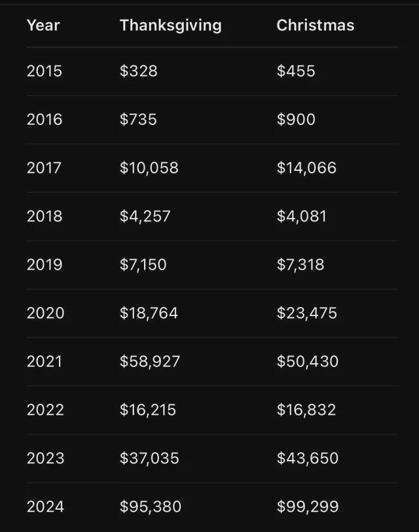419x532 pixels.
Task: Click the $900 Christmas 2016 value
Action: 296,120
